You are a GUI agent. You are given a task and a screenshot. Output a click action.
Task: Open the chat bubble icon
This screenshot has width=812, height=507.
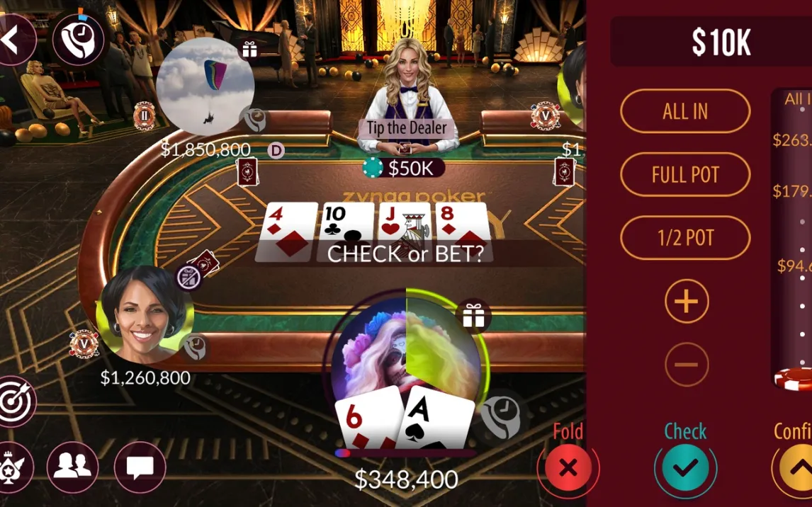tap(140, 467)
